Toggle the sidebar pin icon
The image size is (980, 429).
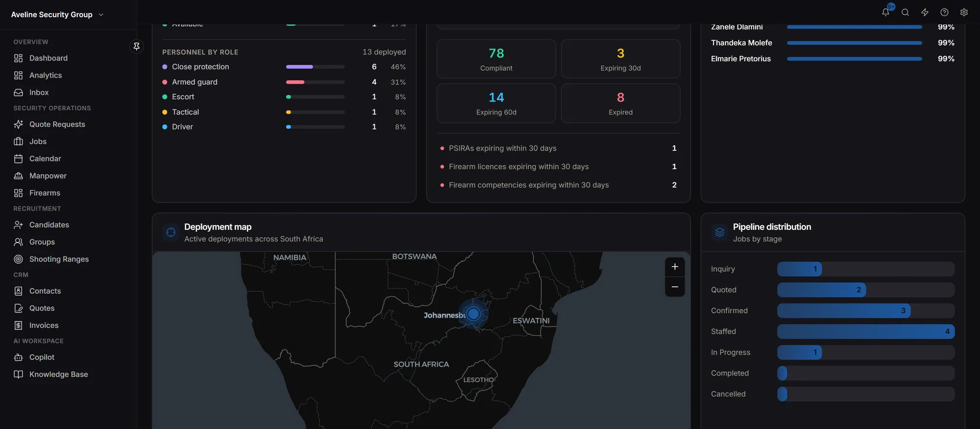pyautogui.click(x=137, y=46)
